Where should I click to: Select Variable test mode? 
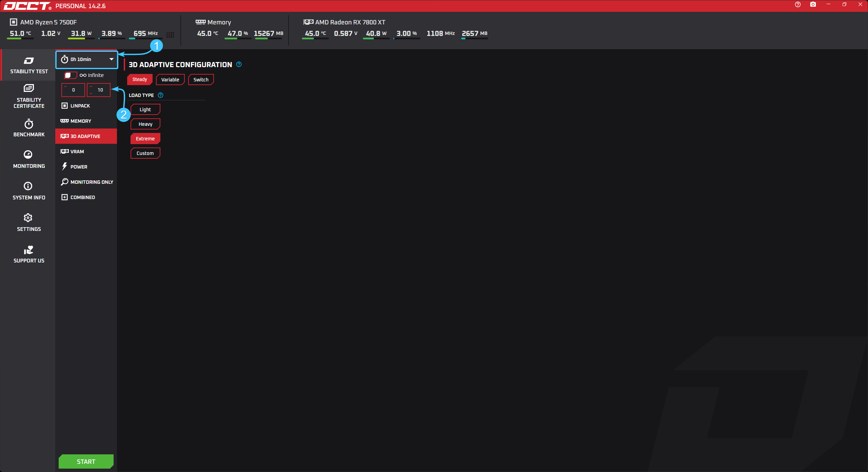click(170, 80)
